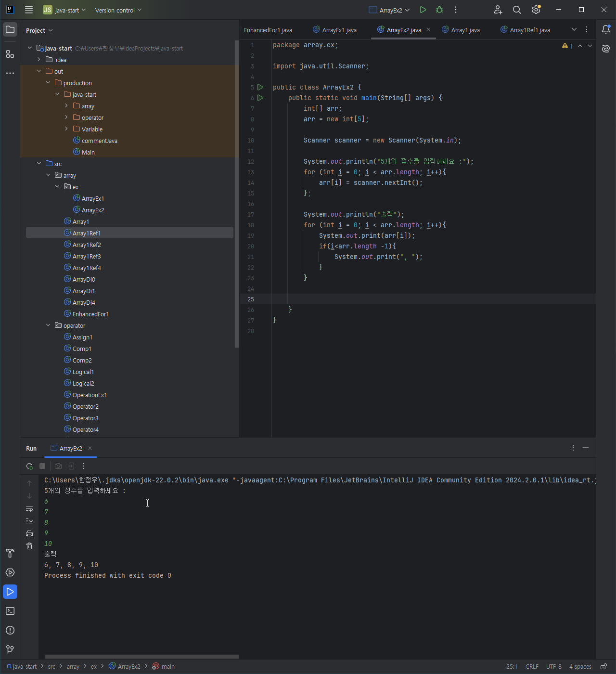Click run gutter arrow beside class ArrayEx2

pos(260,87)
